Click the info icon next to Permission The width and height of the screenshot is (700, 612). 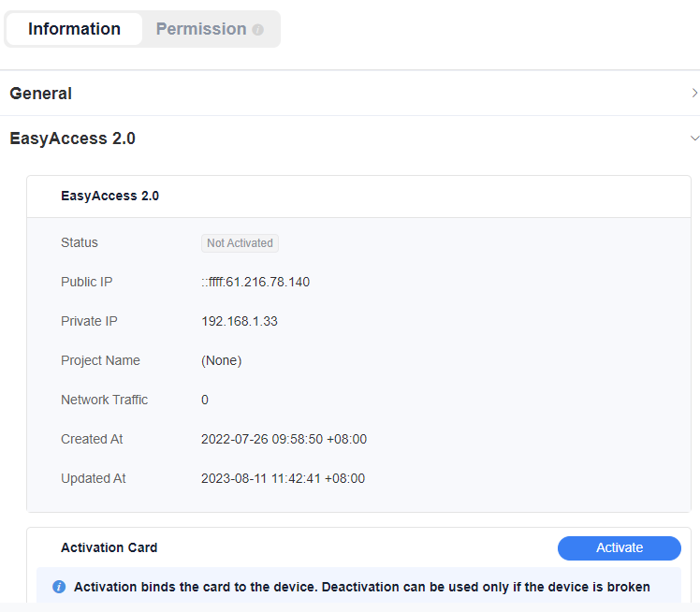[x=258, y=29]
